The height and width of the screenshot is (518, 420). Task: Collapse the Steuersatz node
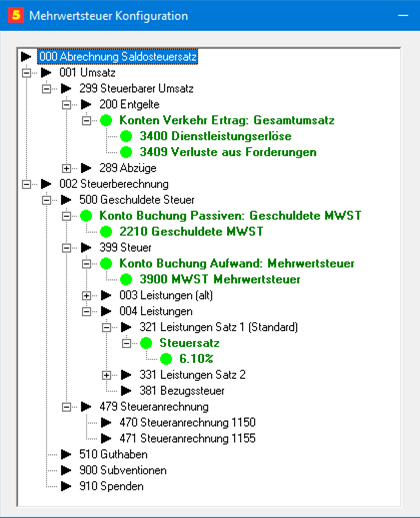(x=126, y=343)
